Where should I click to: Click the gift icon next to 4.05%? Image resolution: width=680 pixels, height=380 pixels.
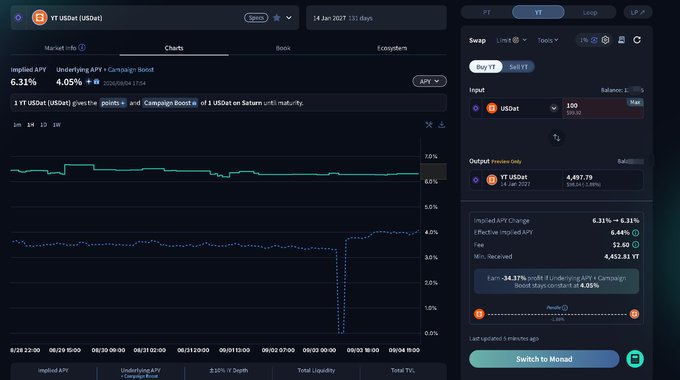point(96,82)
